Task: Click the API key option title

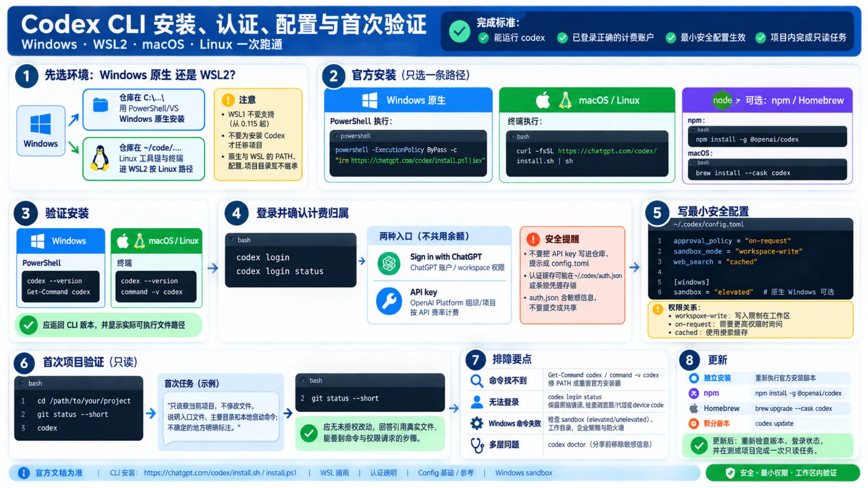Action: 424,292
